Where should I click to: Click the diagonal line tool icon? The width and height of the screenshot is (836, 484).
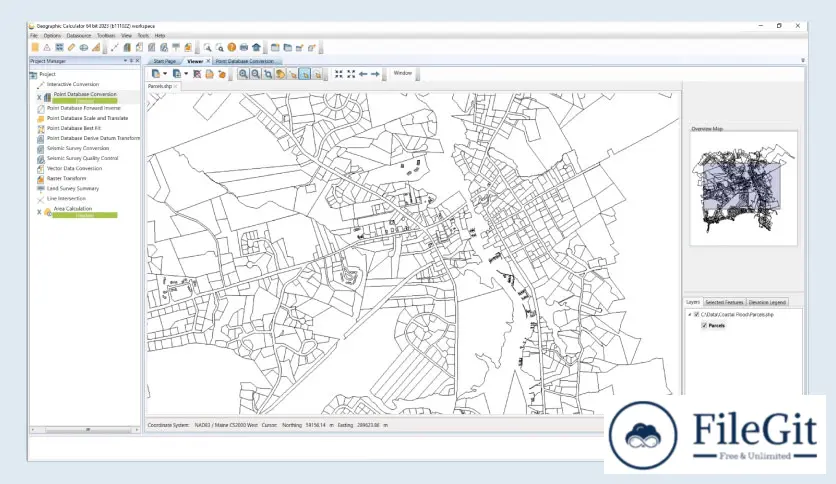[x=115, y=47]
